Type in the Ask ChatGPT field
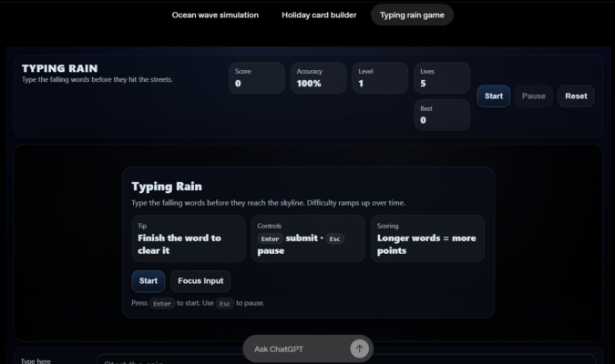The width and height of the screenshot is (615, 364). (296, 349)
